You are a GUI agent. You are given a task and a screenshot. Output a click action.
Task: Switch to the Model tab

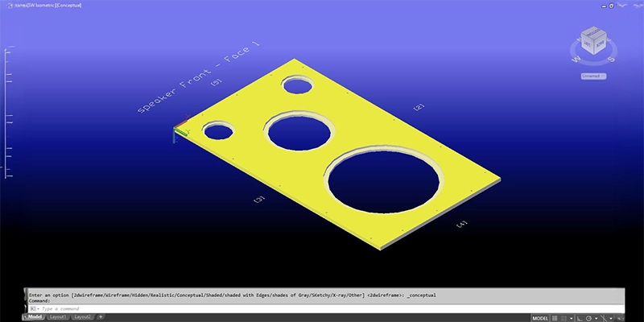[34, 317]
